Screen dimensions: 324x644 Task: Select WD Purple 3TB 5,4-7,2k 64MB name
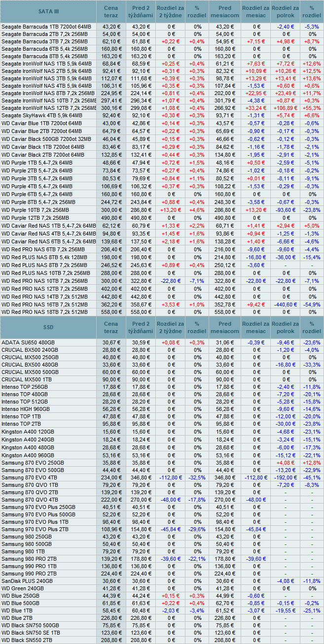pos(37,178)
